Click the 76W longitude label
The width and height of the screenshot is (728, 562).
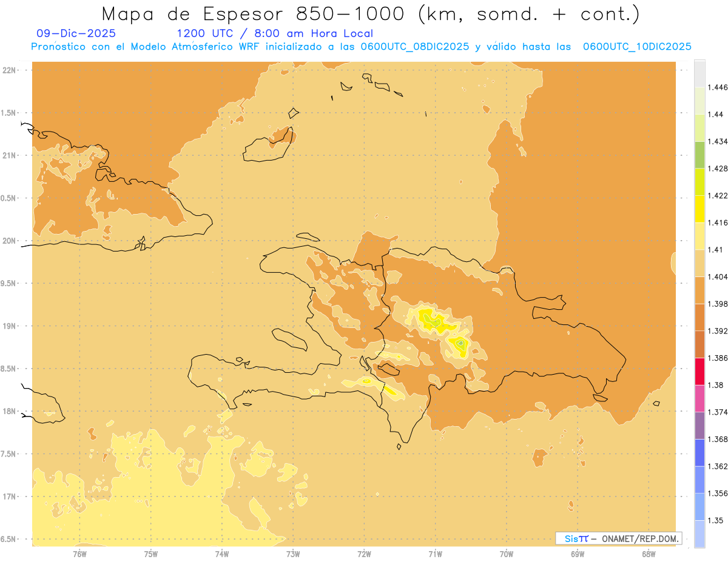click(x=79, y=554)
